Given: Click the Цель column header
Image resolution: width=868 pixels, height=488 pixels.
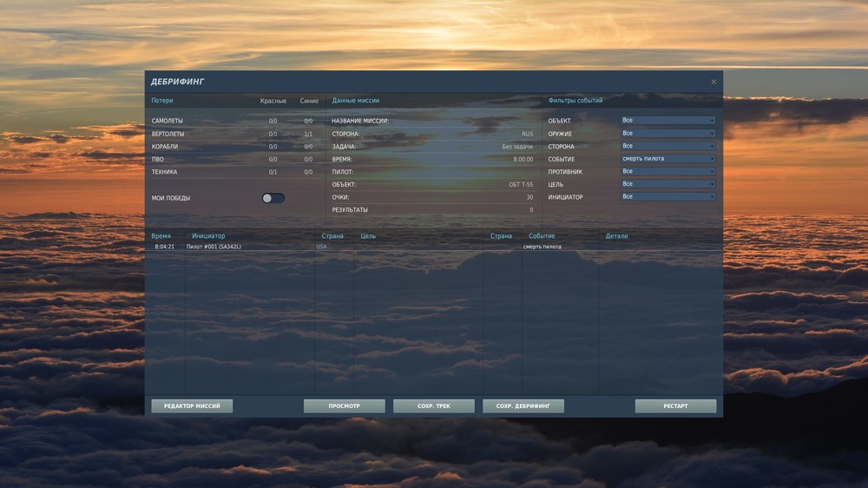Looking at the screenshot, I should point(368,236).
